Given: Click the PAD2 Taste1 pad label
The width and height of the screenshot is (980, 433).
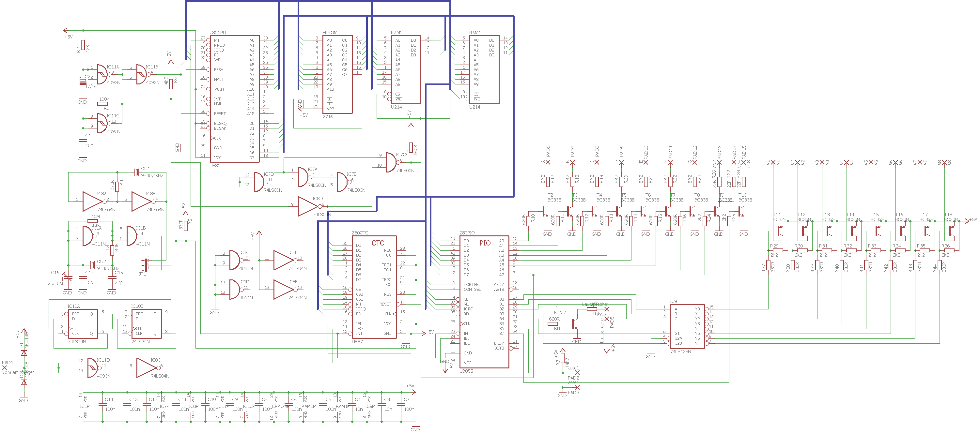Looking at the screenshot, I should click(573, 378).
